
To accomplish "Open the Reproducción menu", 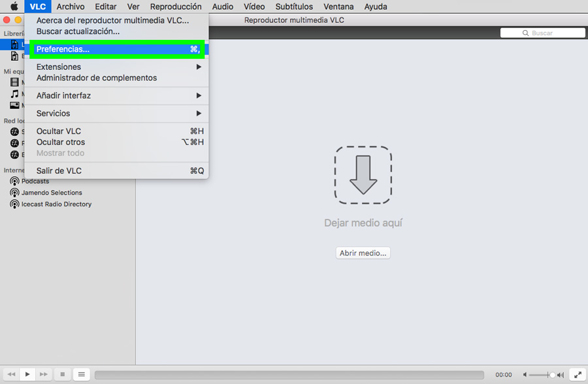I will tap(176, 7).
